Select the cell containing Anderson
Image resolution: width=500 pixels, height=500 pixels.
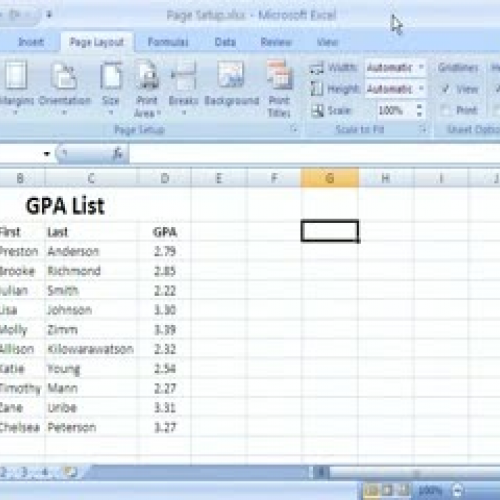[x=91, y=251]
